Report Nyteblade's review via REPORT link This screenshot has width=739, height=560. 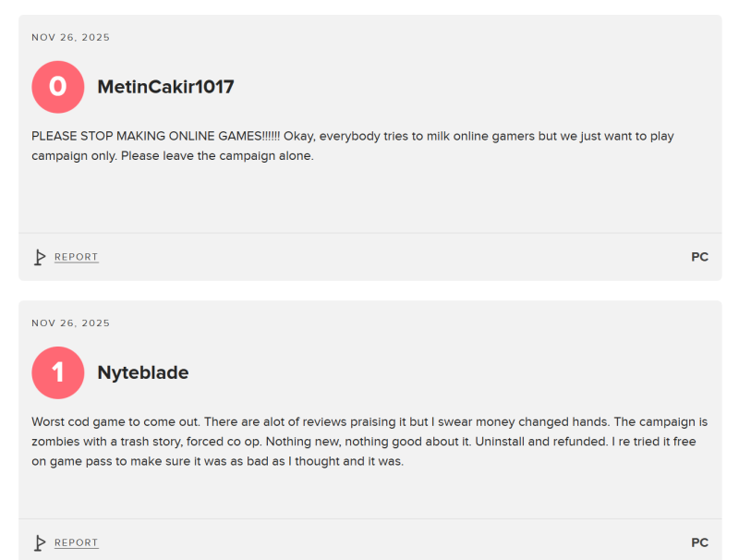76,542
